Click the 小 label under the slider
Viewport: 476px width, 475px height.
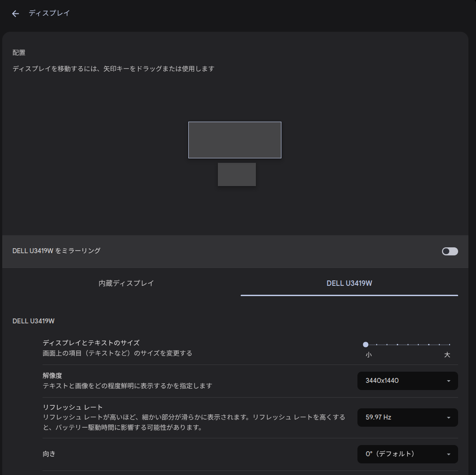pyautogui.click(x=368, y=355)
